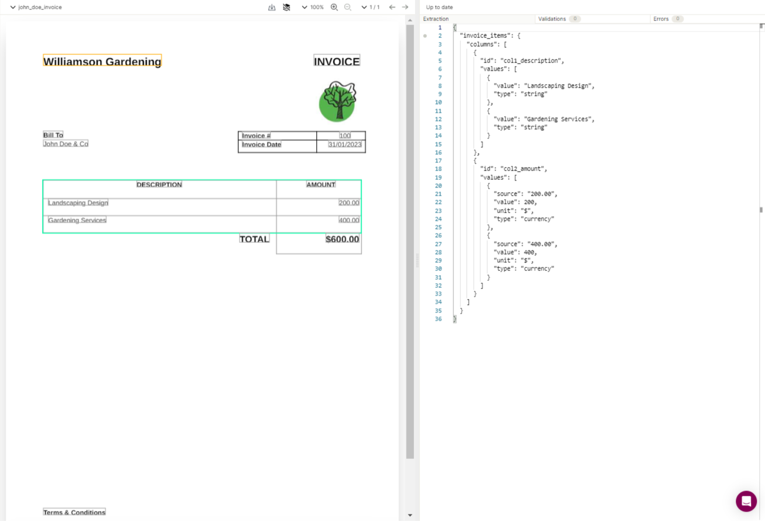Click the document scroll-up arrow
765x532 pixels.
coord(410,20)
